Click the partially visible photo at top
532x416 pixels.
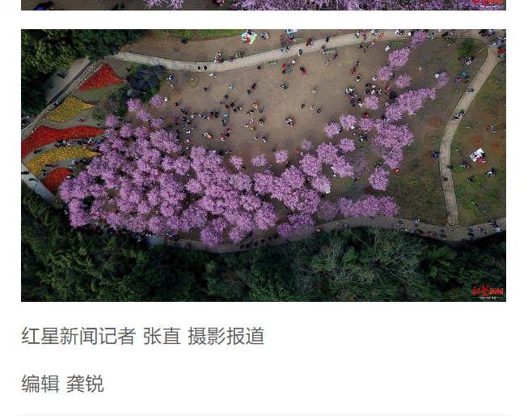[x=264, y=5]
